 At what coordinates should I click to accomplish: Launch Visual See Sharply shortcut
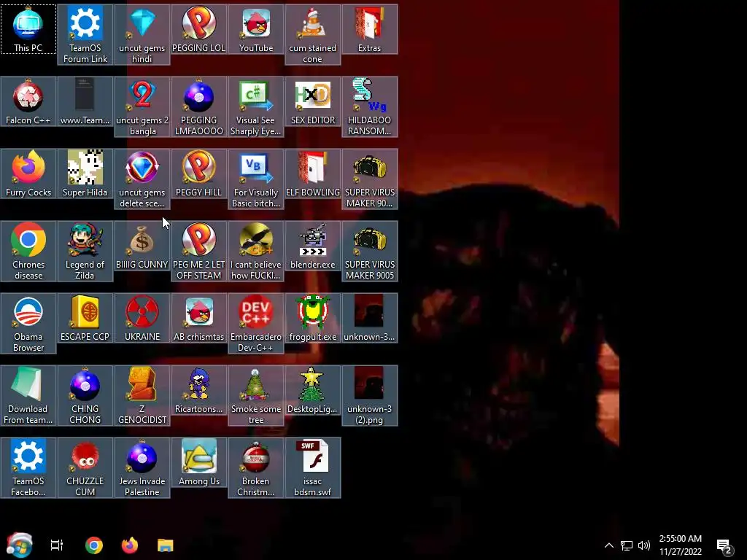click(x=256, y=107)
